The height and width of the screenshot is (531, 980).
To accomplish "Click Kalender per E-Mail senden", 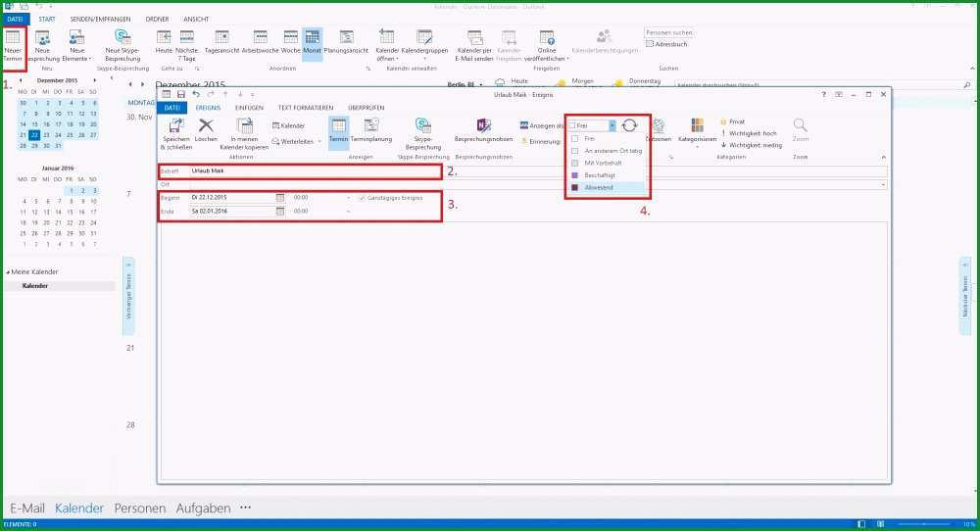I will tap(475, 46).
